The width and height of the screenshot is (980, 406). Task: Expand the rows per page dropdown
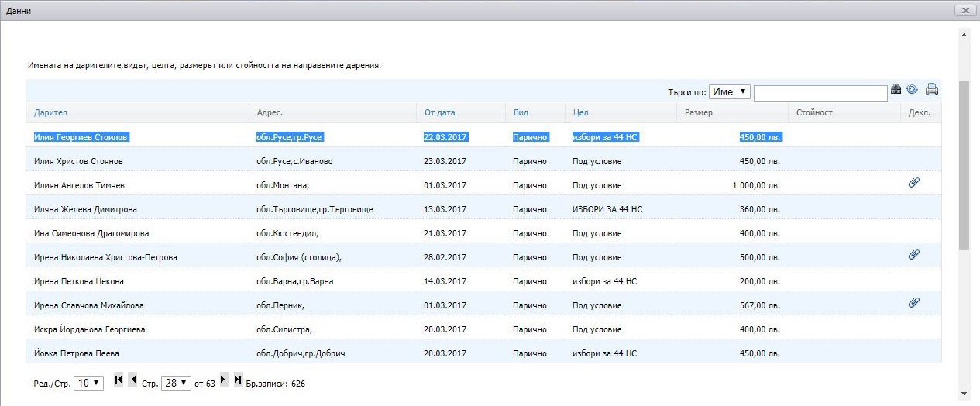pyautogui.click(x=88, y=384)
